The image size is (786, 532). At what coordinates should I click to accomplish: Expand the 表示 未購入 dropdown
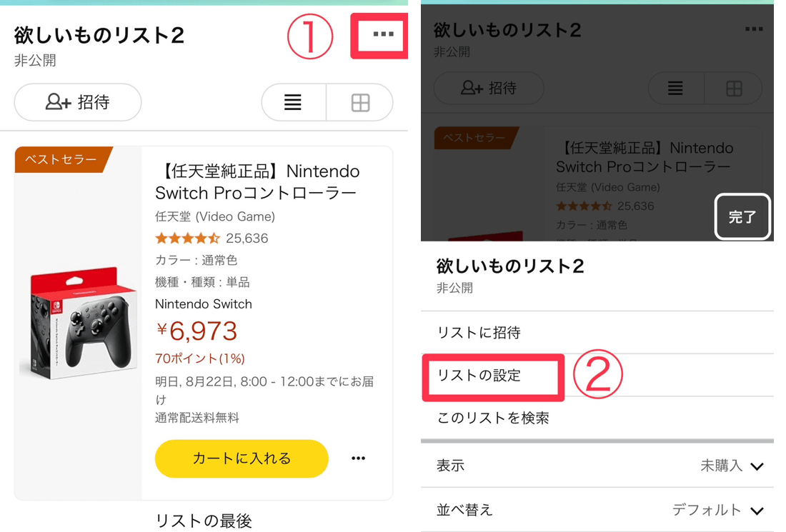coord(732,466)
